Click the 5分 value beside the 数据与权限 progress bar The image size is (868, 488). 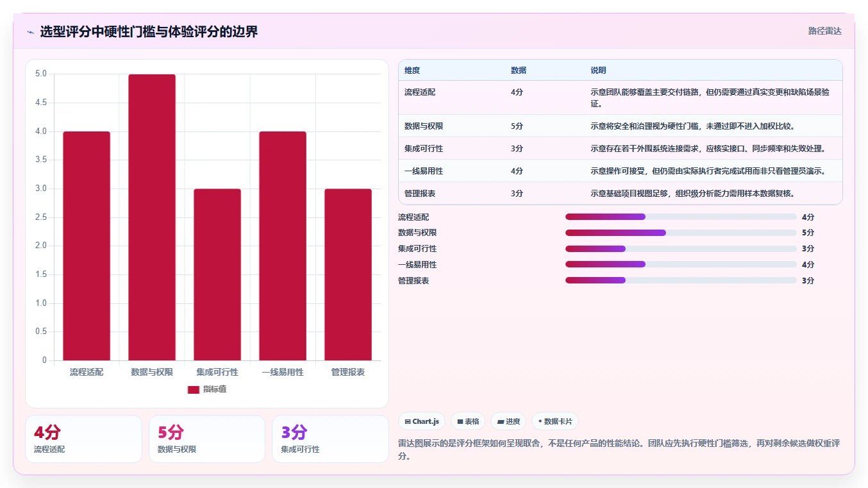(808, 233)
